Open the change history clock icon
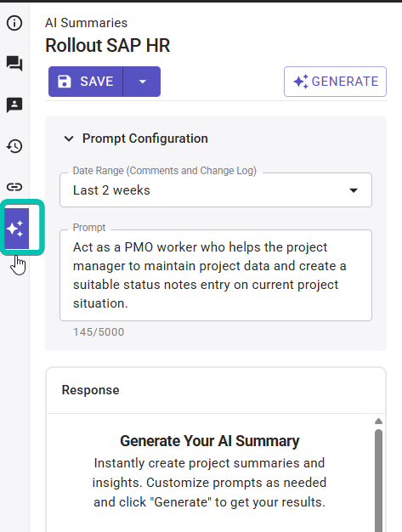402x532 pixels. [x=14, y=146]
